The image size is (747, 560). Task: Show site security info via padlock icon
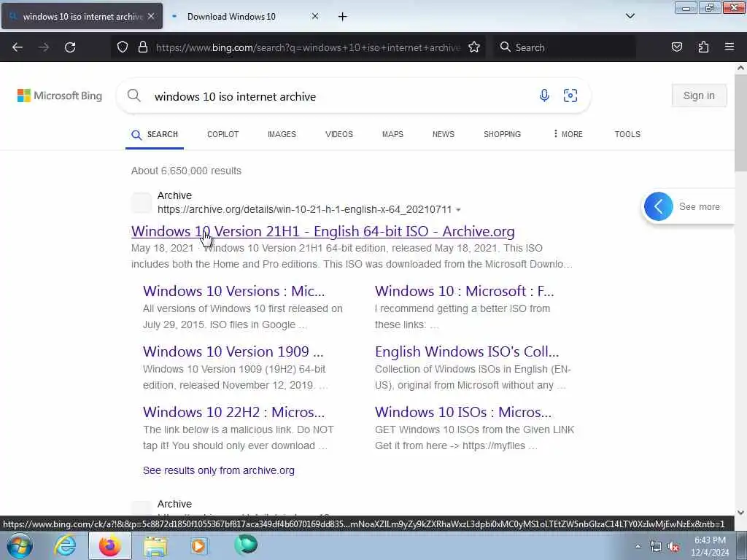(142, 47)
